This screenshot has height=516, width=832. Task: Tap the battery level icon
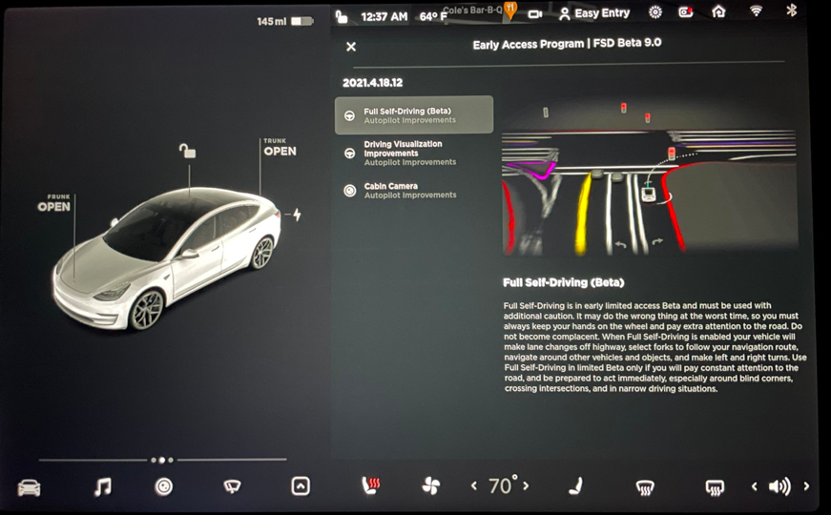[x=302, y=21]
